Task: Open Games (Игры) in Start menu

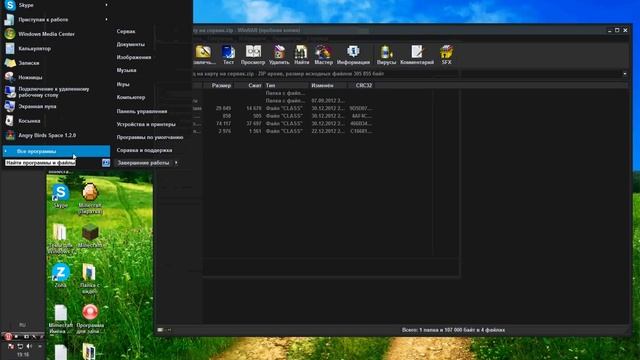Action: (x=123, y=84)
